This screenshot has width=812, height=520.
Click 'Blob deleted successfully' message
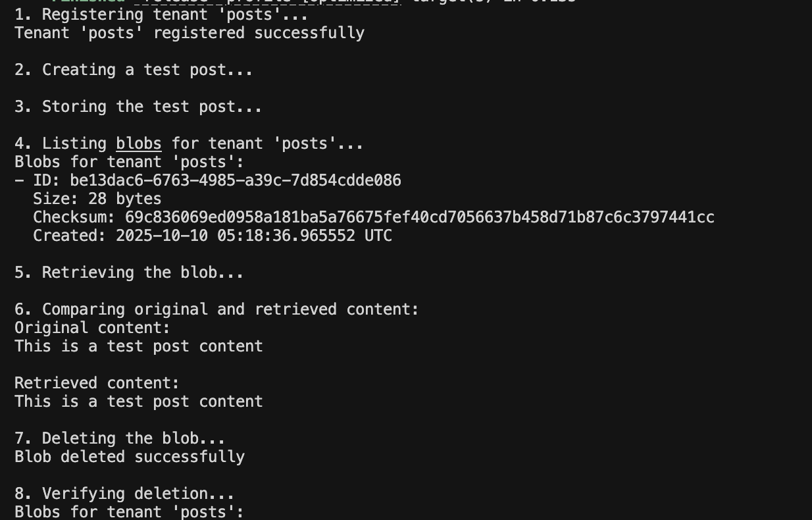[130, 457]
